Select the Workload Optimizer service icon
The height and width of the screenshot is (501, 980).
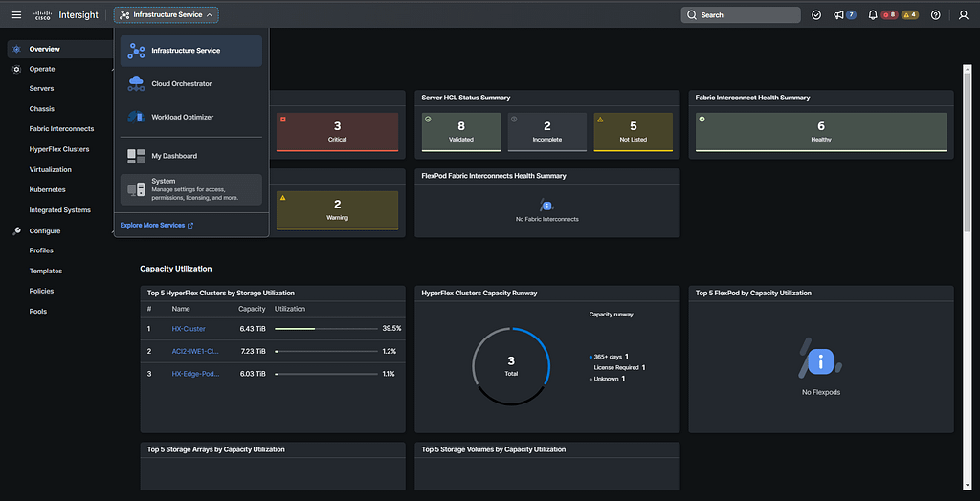[136, 118]
